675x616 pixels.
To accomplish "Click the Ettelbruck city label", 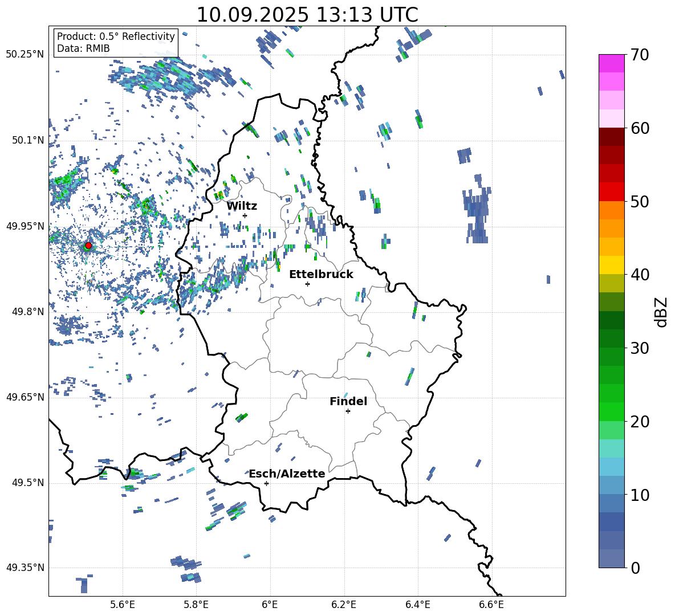I will (x=321, y=275).
